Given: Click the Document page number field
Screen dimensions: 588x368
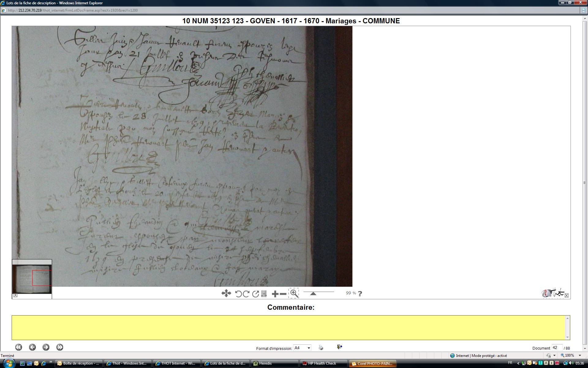Looking at the screenshot, I should pyautogui.click(x=556, y=348).
